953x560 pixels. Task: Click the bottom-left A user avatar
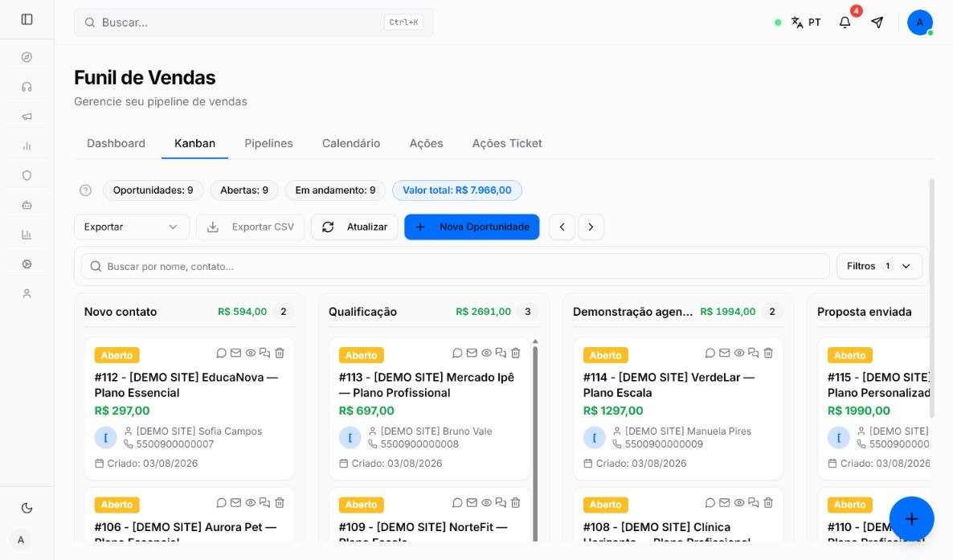(x=21, y=540)
